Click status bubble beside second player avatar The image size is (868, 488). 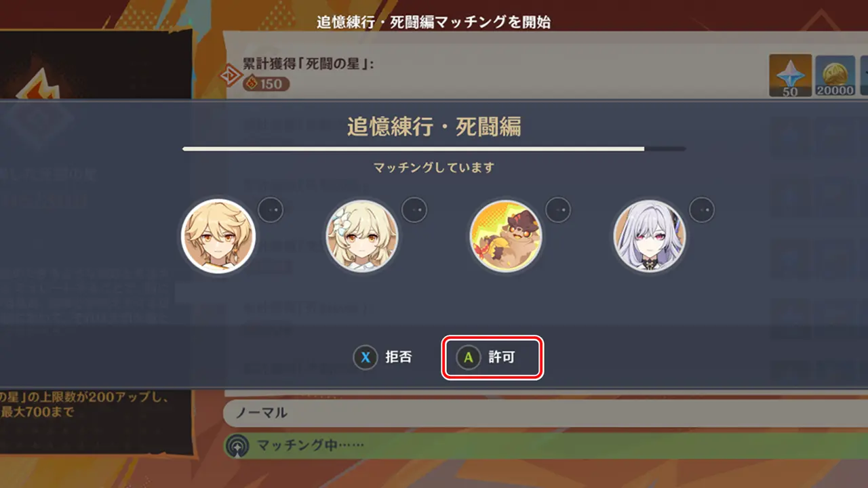(414, 209)
